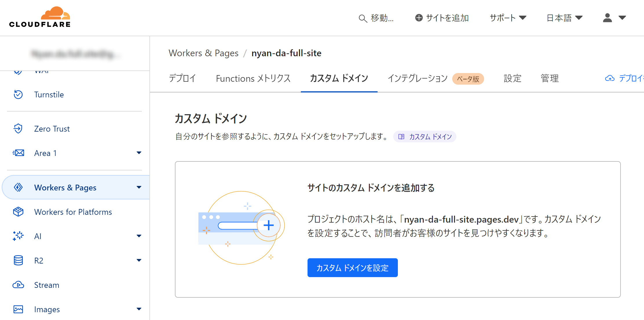Click the Turnstile icon
The image size is (644, 320).
[18, 94]
